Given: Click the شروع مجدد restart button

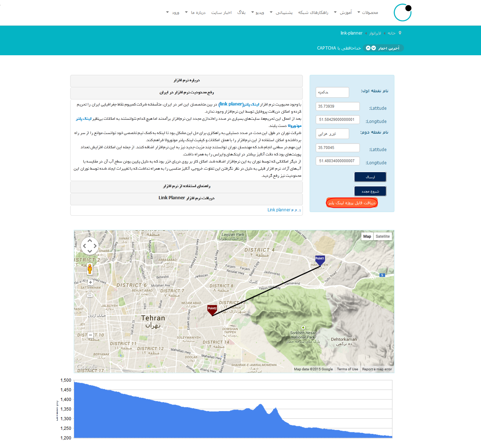Looking at the screenshot, I should click(x=370, y=191).
